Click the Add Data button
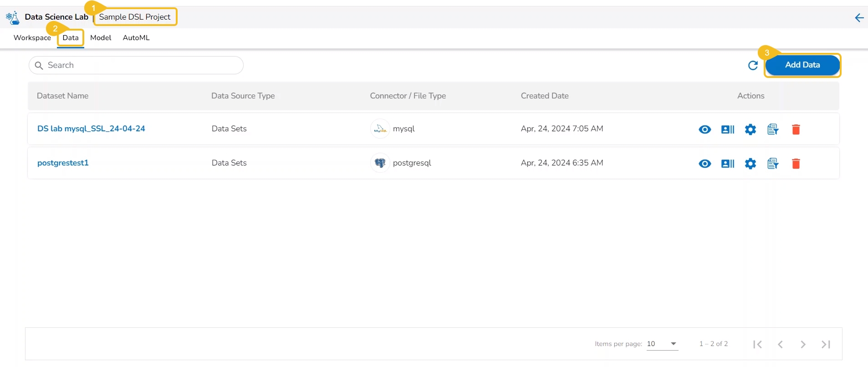Image resolution: width=868 pixels, height=367 pixels. pos(802,65)
